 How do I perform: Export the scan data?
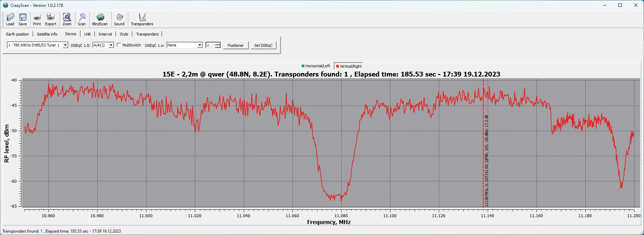(x=51, y=19)
